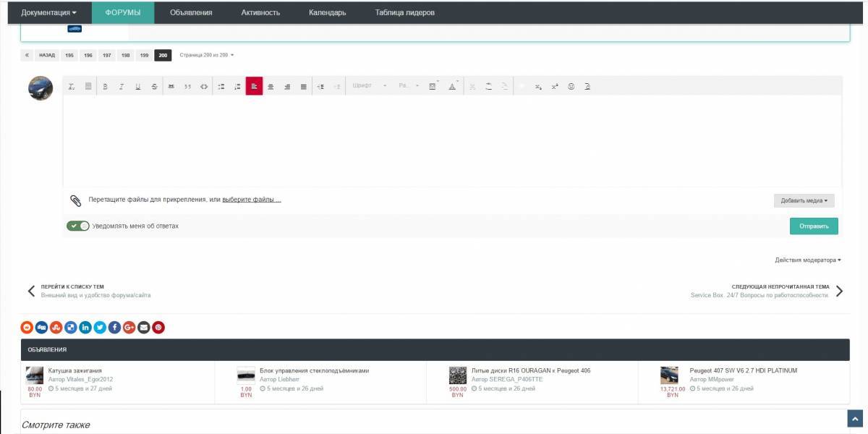The height and width of the screenshot is (434, 868).
Task: Expand the 'Добавить медиа' dropdown
Action: 804,200
